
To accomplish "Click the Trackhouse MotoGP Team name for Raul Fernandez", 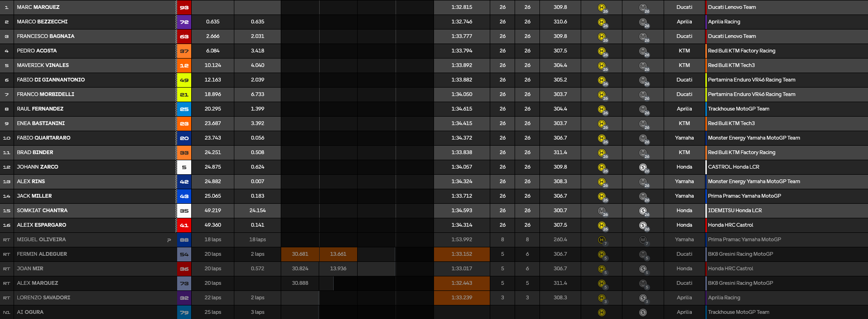I will [x=738, y=109].
